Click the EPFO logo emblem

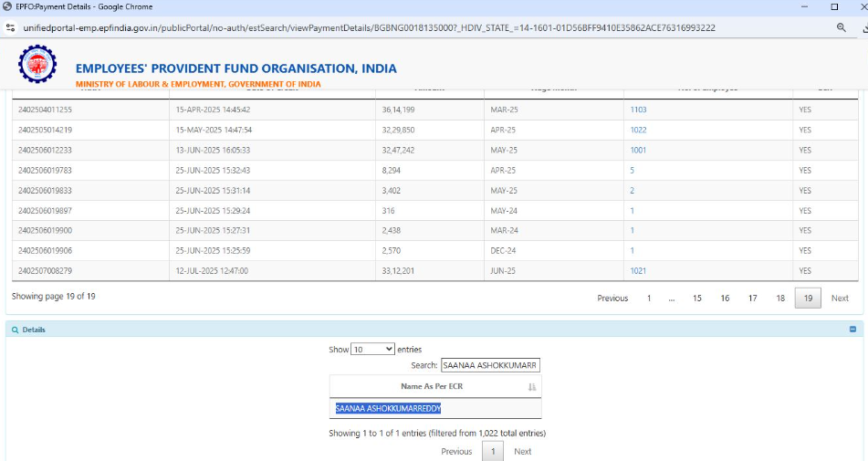point(37,67)
